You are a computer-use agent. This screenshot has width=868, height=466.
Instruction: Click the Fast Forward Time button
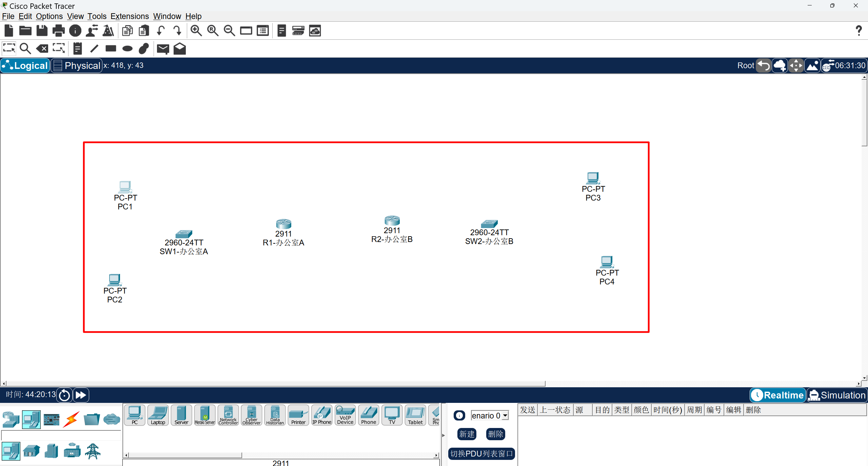click(81, 395)
